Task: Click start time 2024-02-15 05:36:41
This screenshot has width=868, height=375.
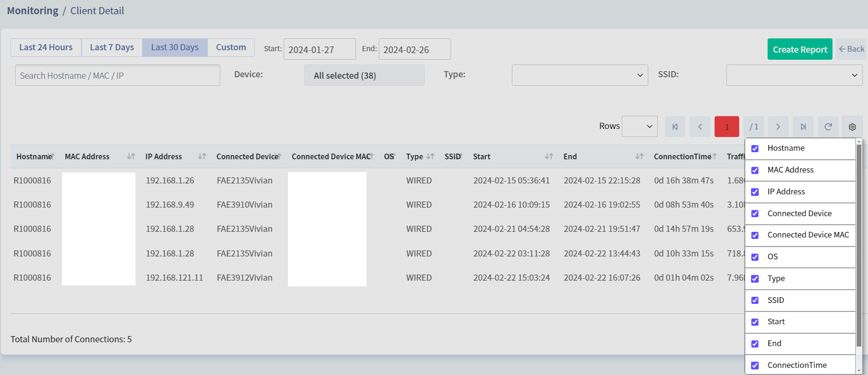Action: coord(511,181)
